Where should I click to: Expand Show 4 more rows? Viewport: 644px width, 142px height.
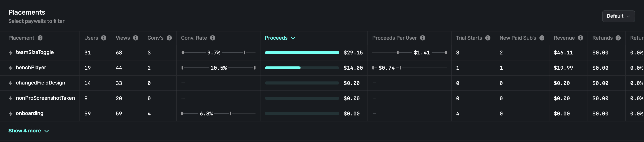tap(28, 131)
